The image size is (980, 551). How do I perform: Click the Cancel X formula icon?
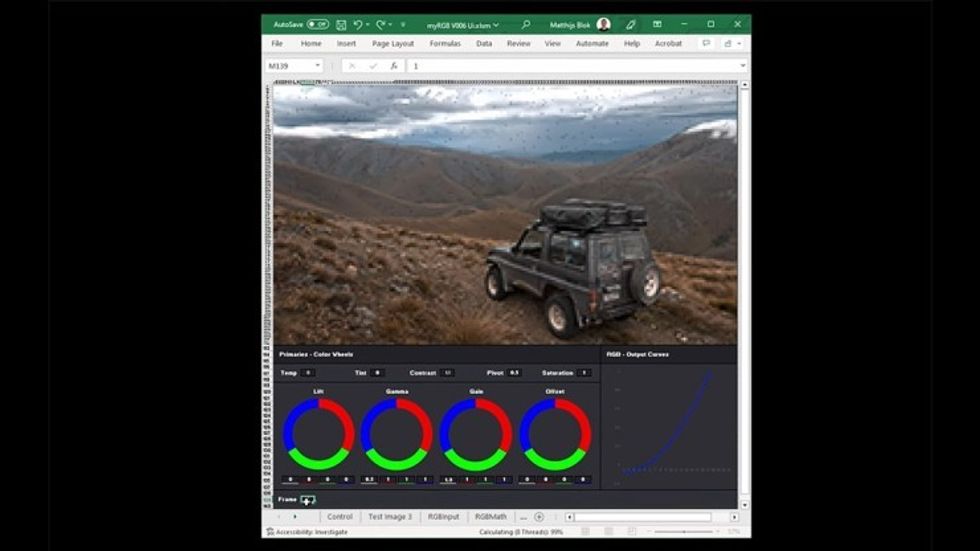coord(352,66)
